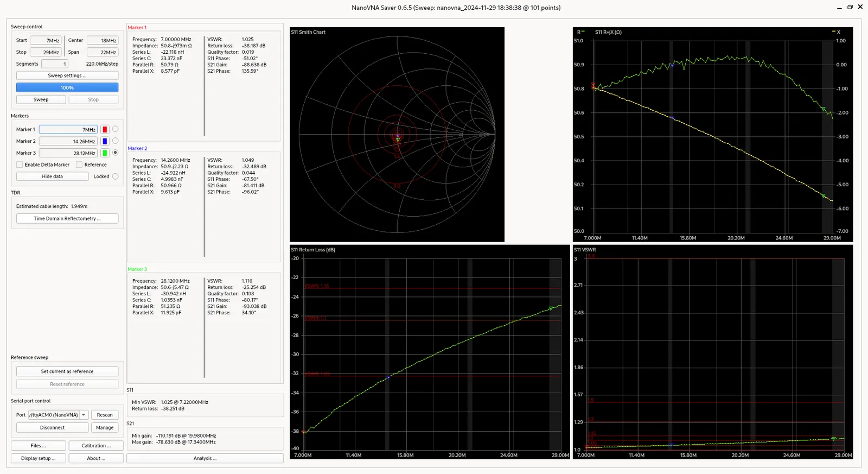
Task: Open Sweep settings dialog
Action: point(67,75)
